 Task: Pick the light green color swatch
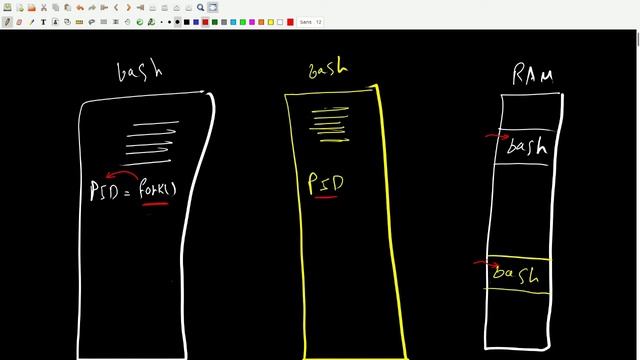(243, 22)
